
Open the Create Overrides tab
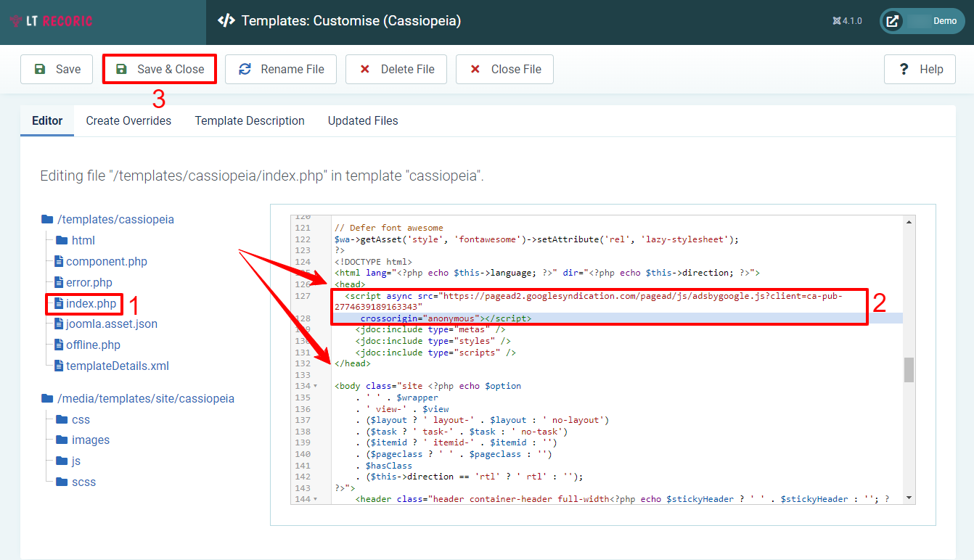tap(128, 120)
